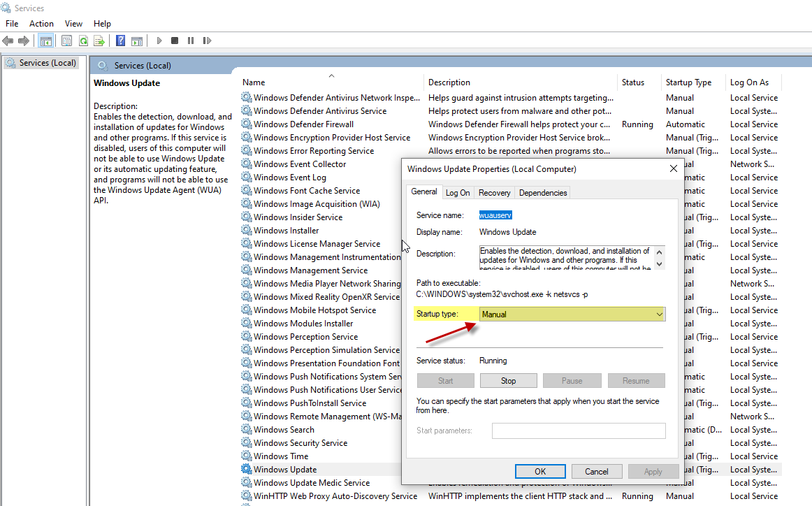Viewport: 812px width, 506px height.
Task: Click the Export List toolbar icon
Action: [x=99, y=41]
